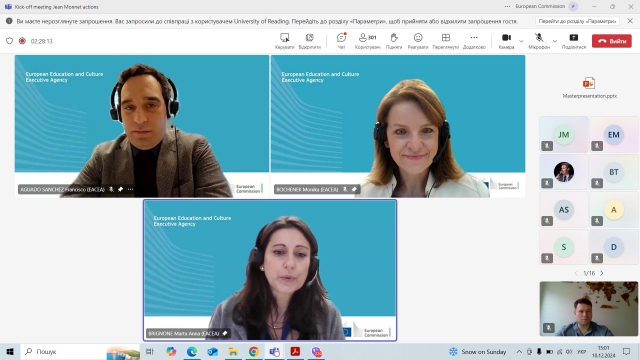Click the share screen icon
The width and height of the screenshot is (640, 360).
pyautogui.click(x=573, y=41)
